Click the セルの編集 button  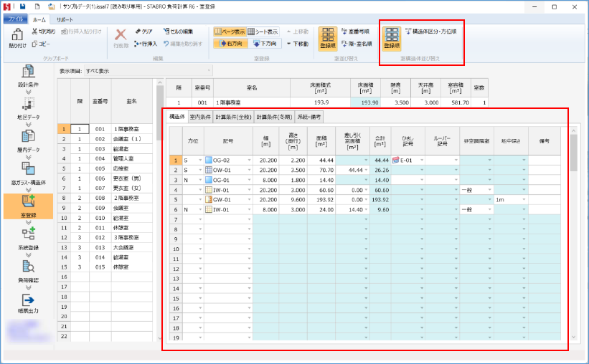178,32
